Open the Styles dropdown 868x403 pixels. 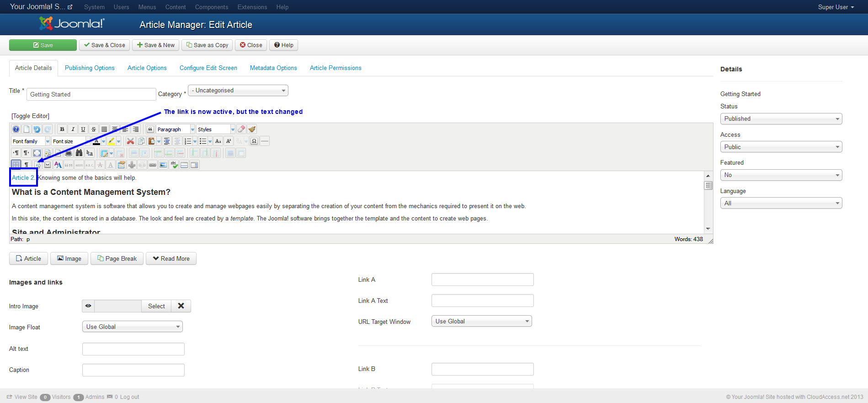[x=216, y=129]
